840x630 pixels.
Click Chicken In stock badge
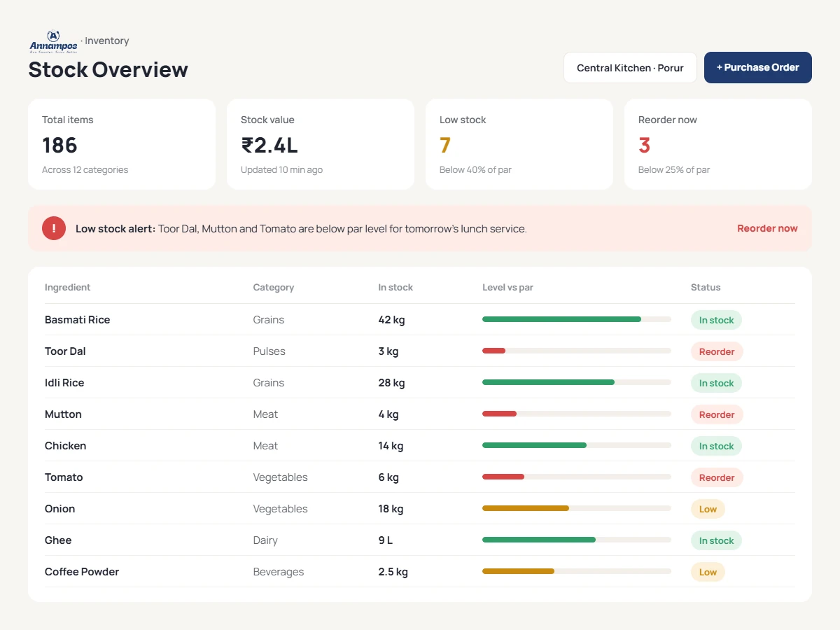tap(716, 446)
